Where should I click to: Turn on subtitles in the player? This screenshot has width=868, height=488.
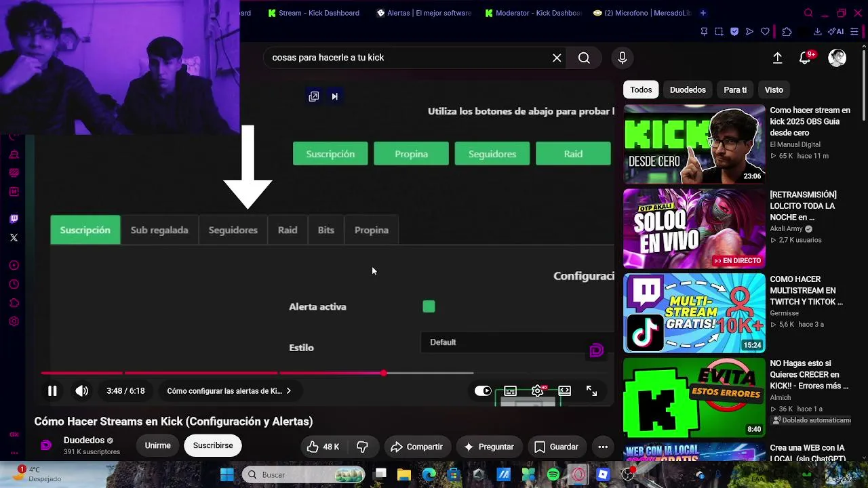[511, 391]
